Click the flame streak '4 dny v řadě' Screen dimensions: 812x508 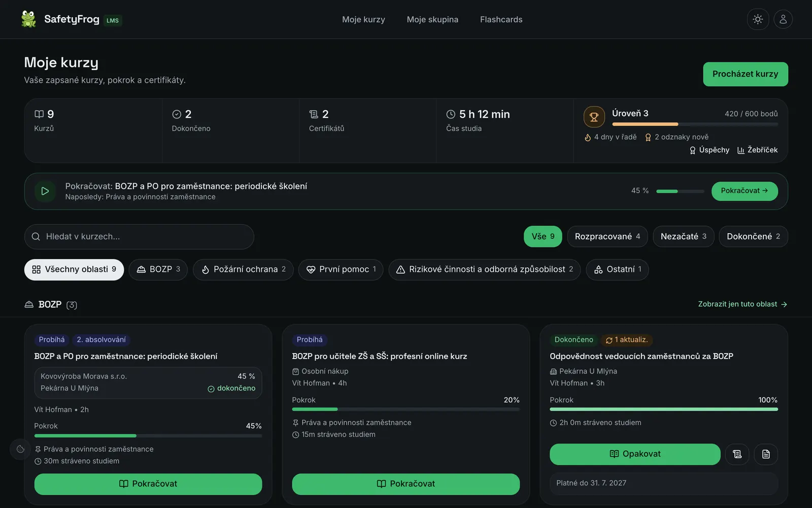click(611, 137)
